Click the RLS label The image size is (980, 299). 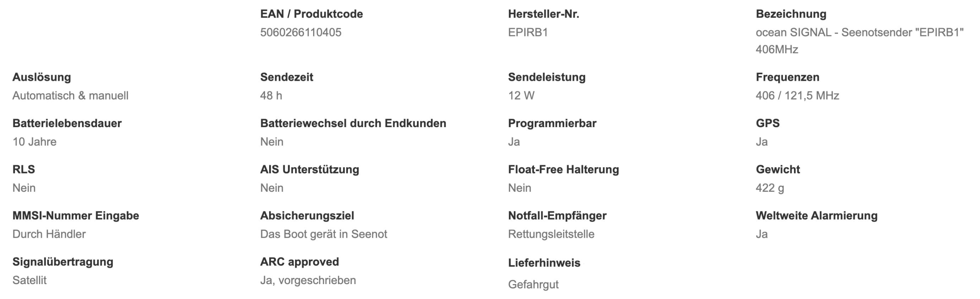point(24,170)
